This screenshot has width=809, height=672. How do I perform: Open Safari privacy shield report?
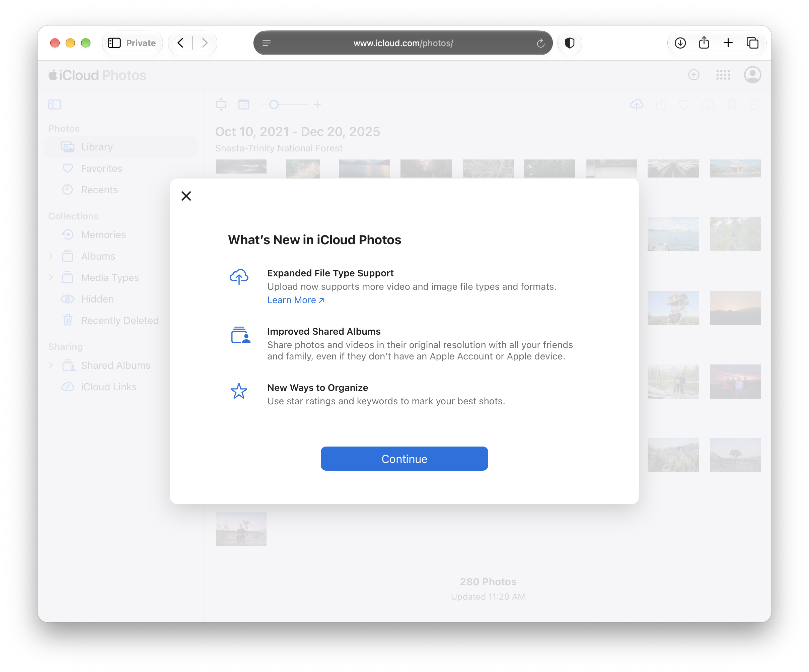[x=569, y=43]
